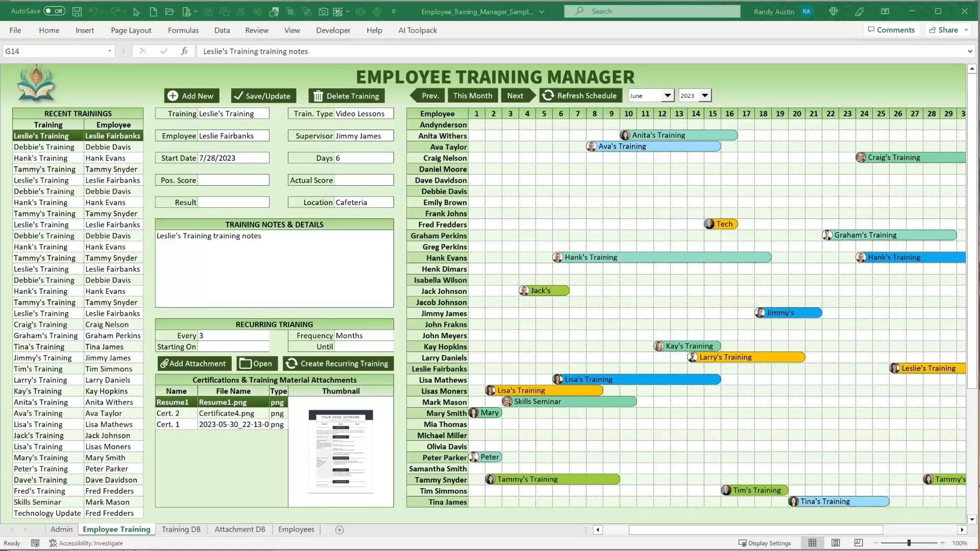Image resolution: width=980 pixels, height=551 pixels.
Task: Open Customize Quick Access Toolbar dropdown
Action: click(x=394, y=11)
